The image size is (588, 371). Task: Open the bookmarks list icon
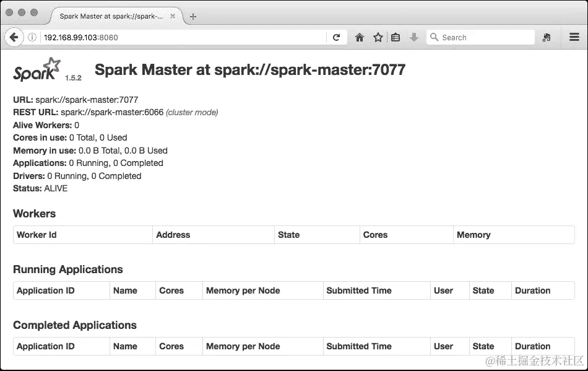tap(396, 37)
